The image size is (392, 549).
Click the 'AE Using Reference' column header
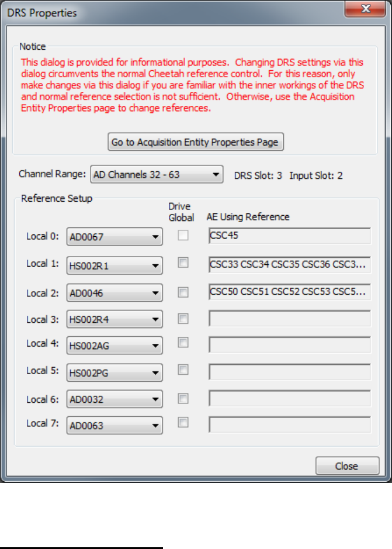coord(248,217)
